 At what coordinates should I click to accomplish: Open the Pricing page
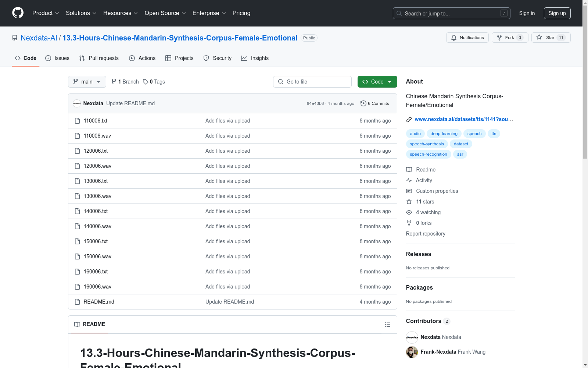pos(241,13)
